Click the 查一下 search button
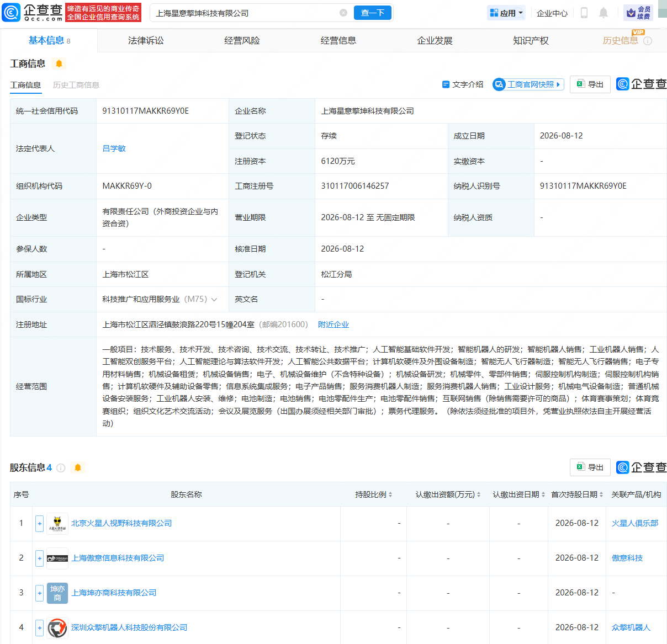 click(x=373, y=13)
